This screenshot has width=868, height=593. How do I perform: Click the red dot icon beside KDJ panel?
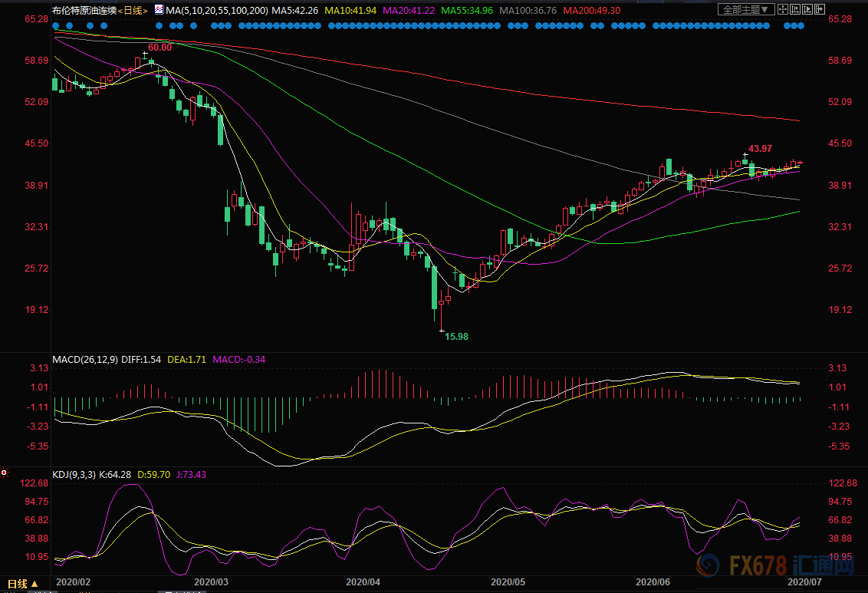coord(4,473)
